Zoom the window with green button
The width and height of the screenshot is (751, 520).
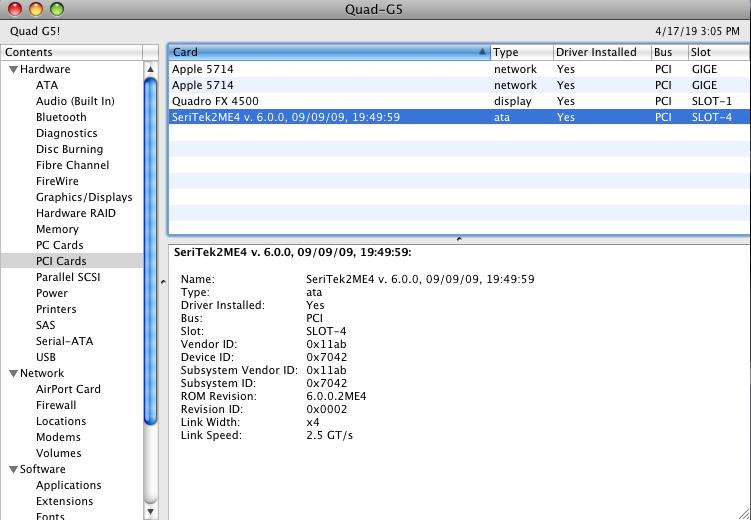coord(57,9)
